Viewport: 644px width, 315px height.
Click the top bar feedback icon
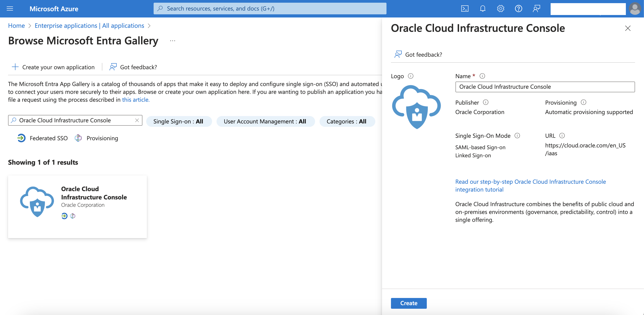[536, 9]
